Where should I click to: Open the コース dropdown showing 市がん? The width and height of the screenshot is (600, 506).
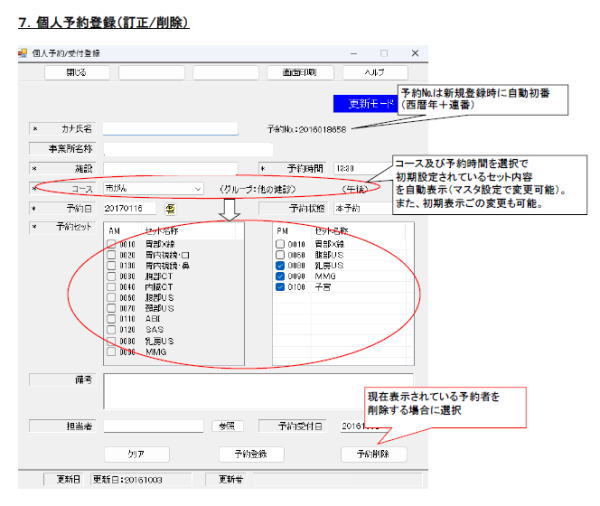click(154, 189)
